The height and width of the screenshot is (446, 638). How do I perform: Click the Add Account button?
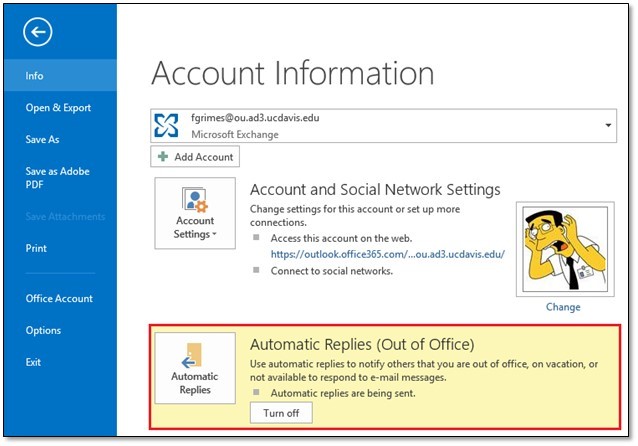coord(195,157)
